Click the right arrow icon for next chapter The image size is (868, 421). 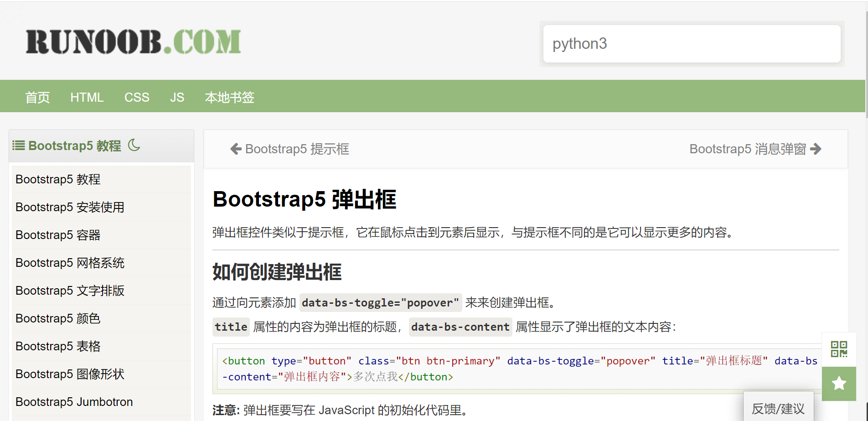pyautogui.click(x=816, y=149)
